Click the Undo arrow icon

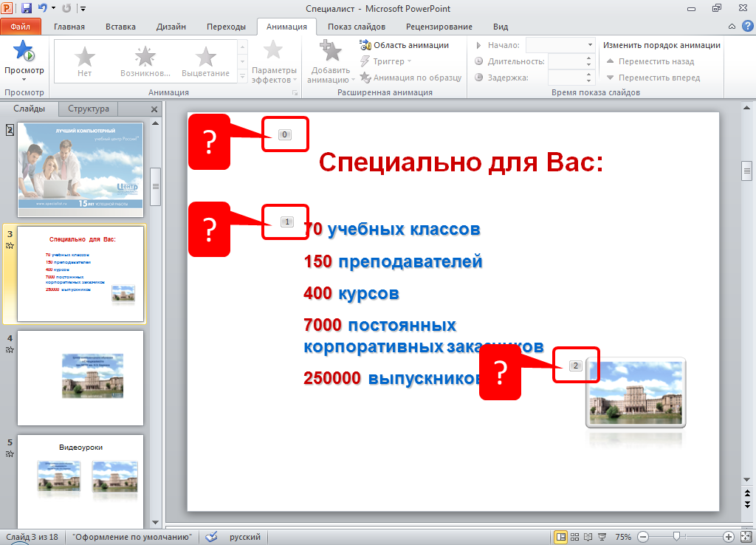[42, 9]
